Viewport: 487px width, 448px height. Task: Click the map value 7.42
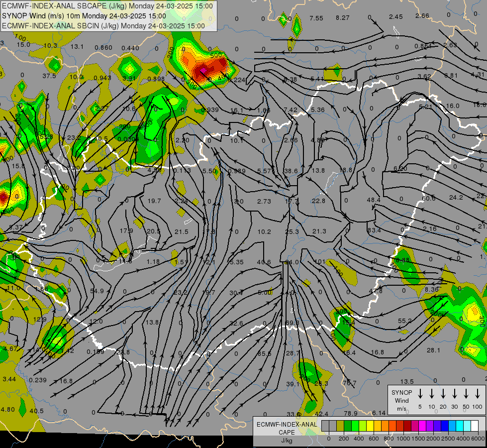(291, 110)
